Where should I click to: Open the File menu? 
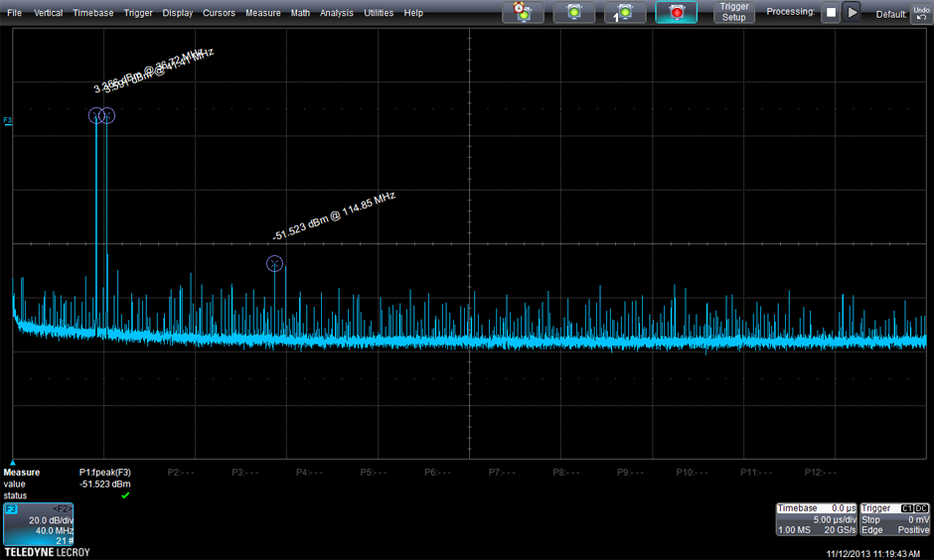(x=14, y=13)
